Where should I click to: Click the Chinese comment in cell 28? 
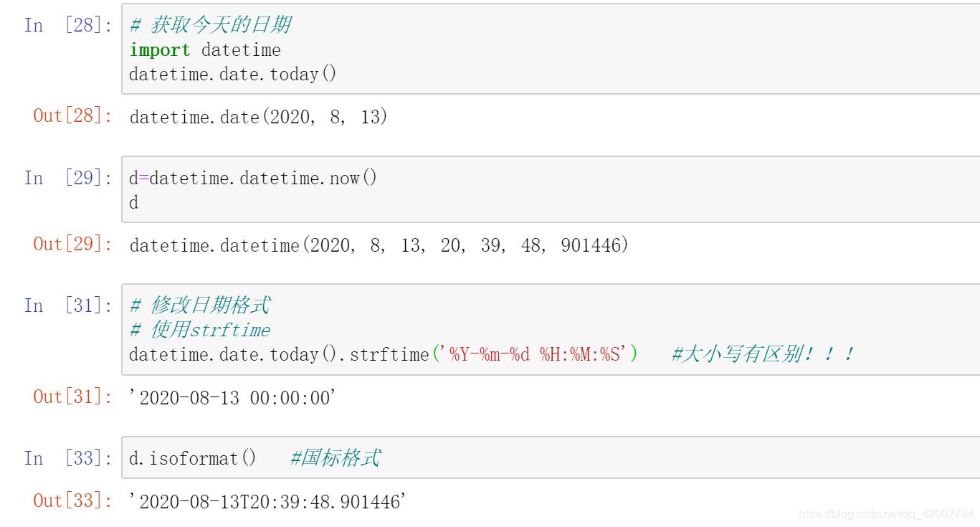pyautogui.click(x=210, y=25)
